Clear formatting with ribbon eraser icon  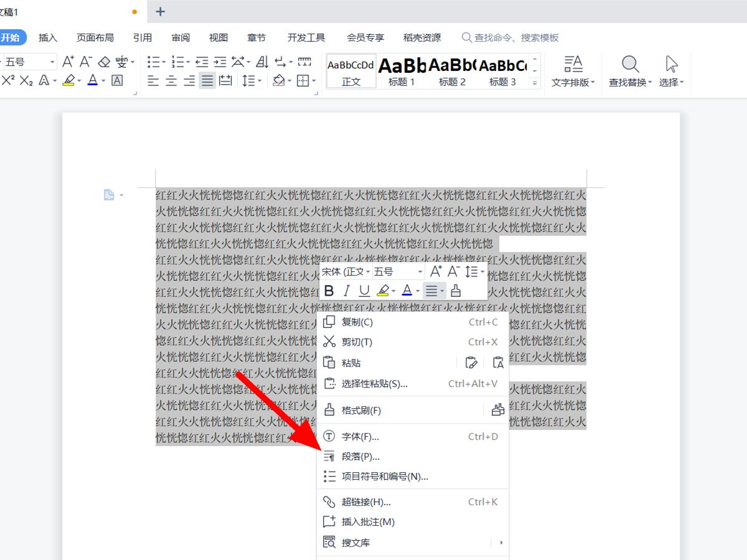(104, 62)
